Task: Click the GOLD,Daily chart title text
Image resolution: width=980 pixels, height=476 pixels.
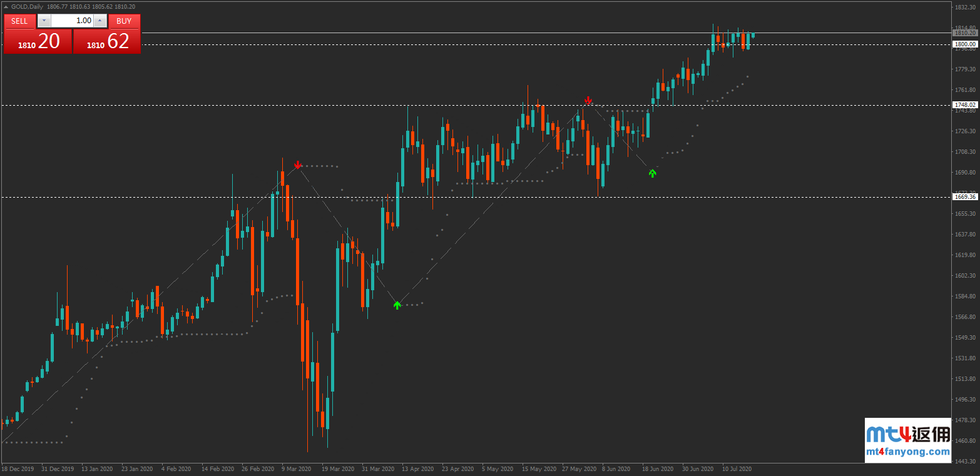Action: coord(28,6)
